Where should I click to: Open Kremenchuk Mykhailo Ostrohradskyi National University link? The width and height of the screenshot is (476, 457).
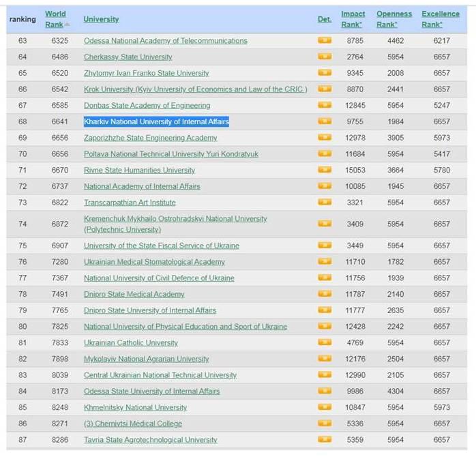pos(175,219)
